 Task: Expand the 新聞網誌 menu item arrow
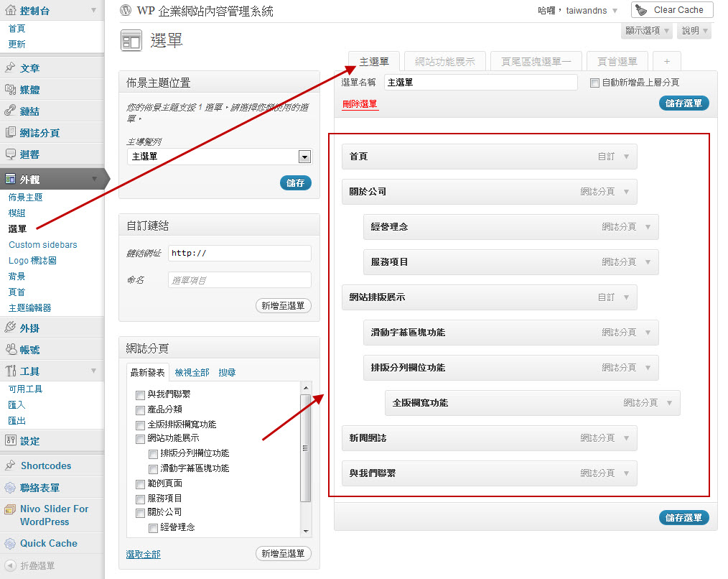click(626, 437)
